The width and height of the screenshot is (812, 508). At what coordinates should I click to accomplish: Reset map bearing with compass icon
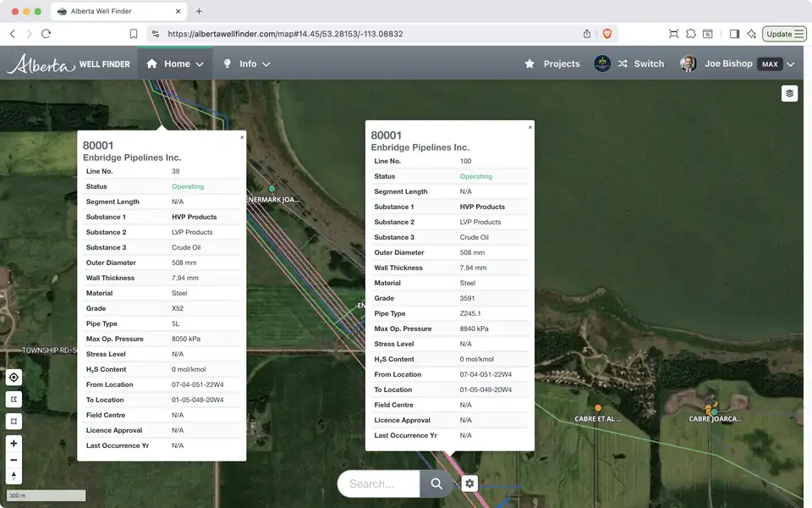[14, 476]
